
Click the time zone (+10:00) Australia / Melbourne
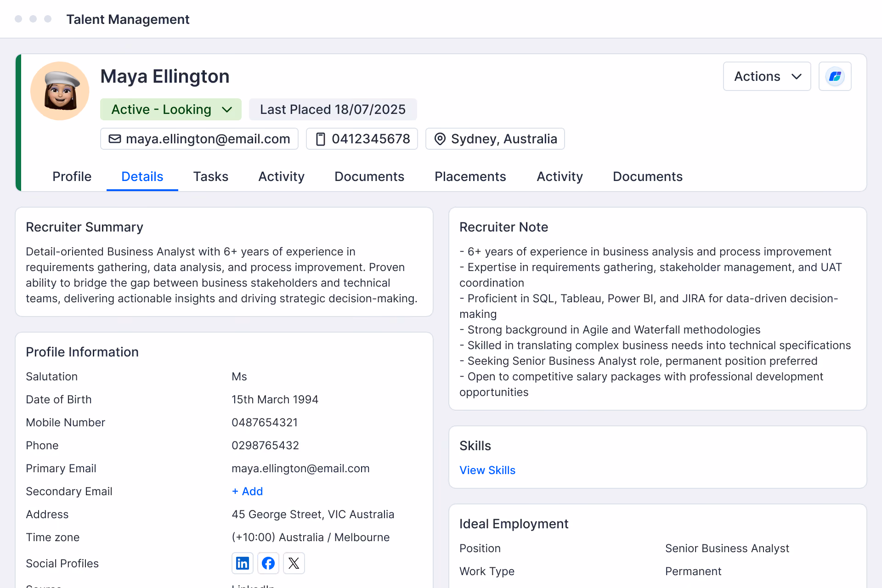311,537
